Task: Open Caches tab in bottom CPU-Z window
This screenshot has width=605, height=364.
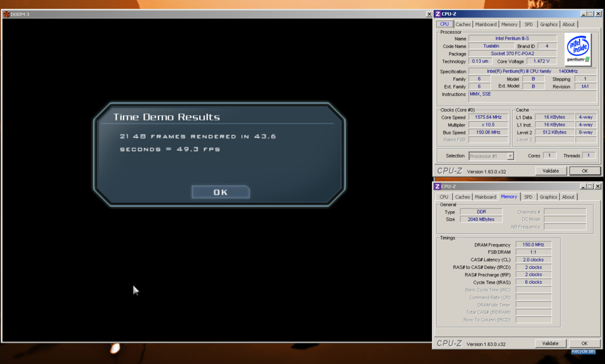Action: (462, 197)
